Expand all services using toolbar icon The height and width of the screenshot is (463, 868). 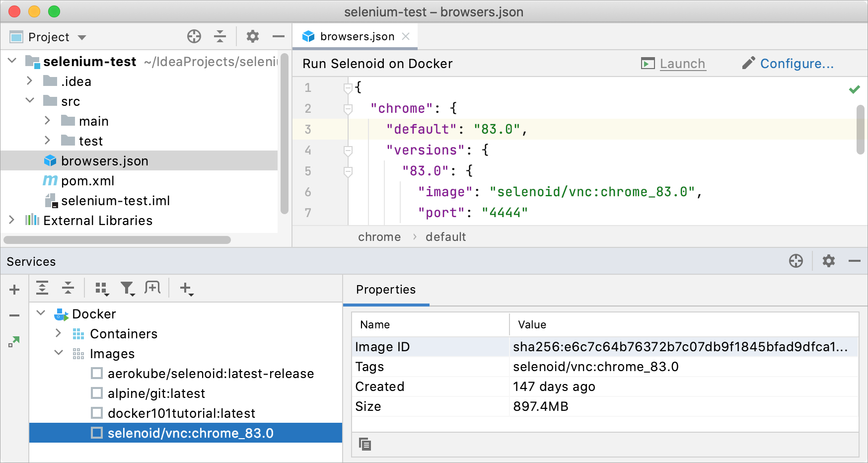point(42,288)
